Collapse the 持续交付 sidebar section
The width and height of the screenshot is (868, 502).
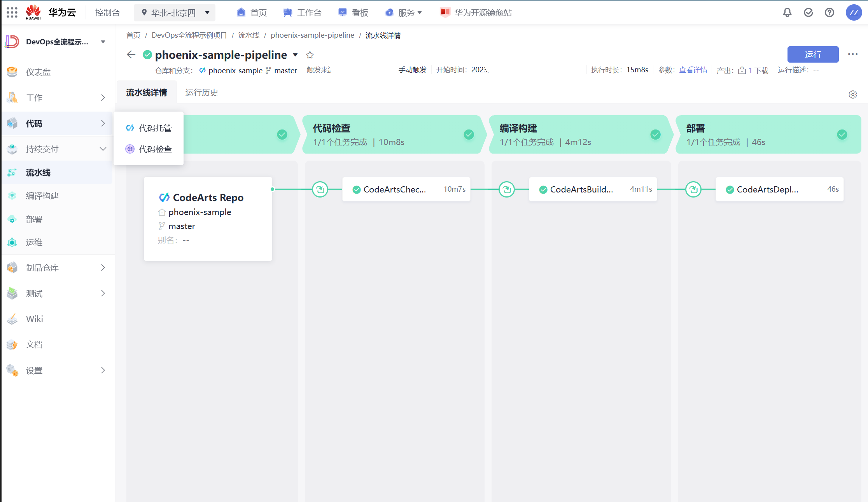tap(103, 149)
